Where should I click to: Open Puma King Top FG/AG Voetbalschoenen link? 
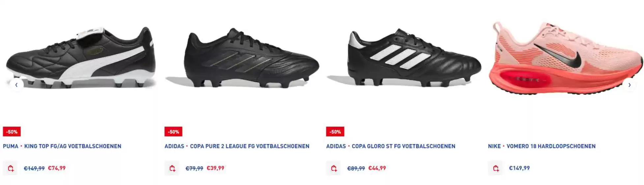click(62, 146)
